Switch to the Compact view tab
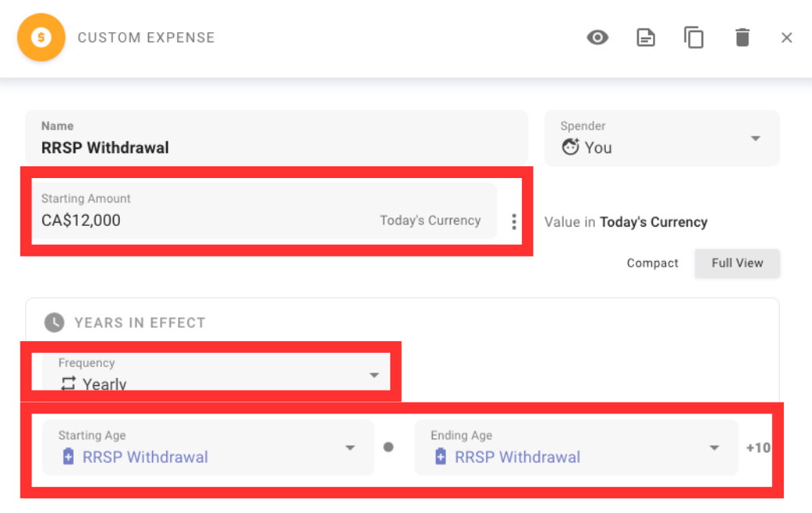 click(x=652, y=263)
